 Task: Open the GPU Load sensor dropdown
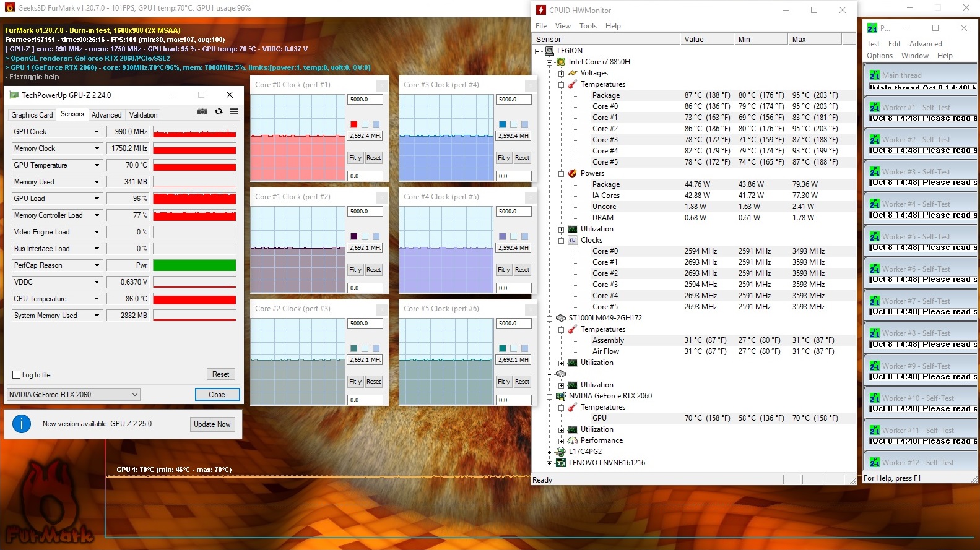(x=97, y=199)
